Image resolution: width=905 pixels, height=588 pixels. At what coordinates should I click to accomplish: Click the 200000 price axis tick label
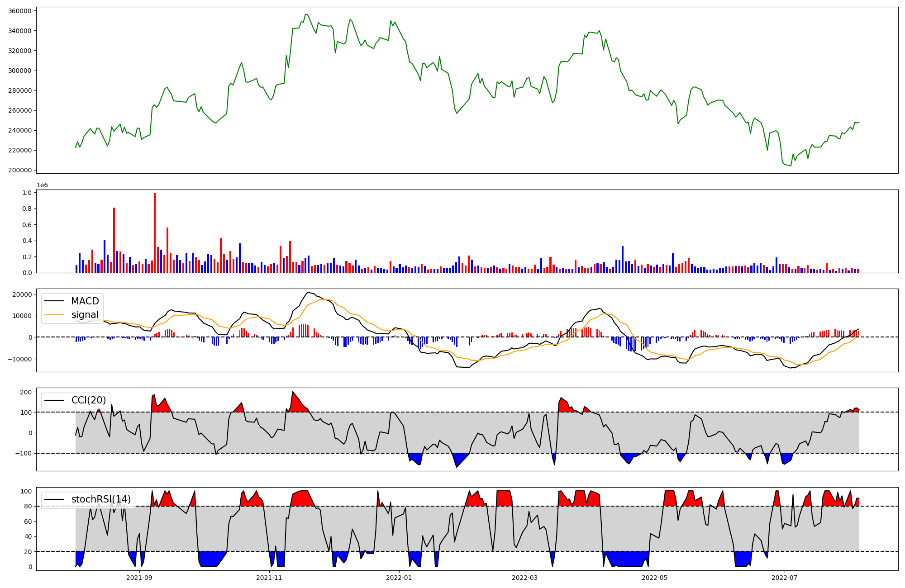pos(20,170)
